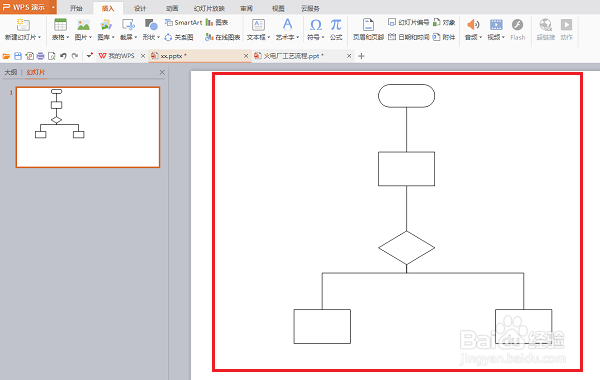The height and width of the screenshot is (380, 600).
Task: Select the rounded terminator shape on slide
Action: coord(406,96)
